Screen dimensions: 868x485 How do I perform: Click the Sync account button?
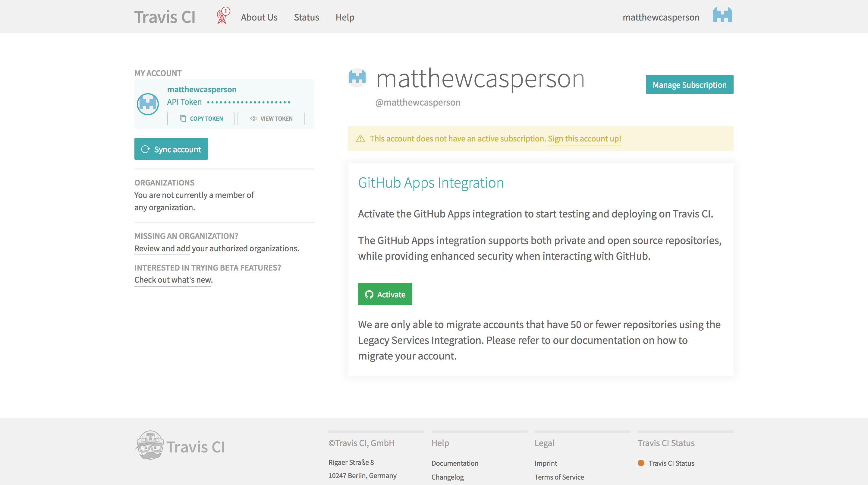[x=171, y=149]
